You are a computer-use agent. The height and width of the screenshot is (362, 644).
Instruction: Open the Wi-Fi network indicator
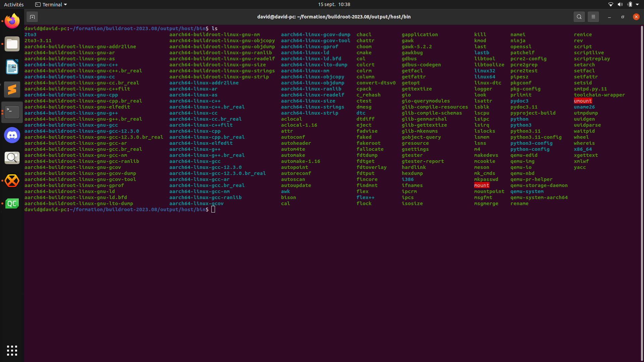[x=611, y=4]
